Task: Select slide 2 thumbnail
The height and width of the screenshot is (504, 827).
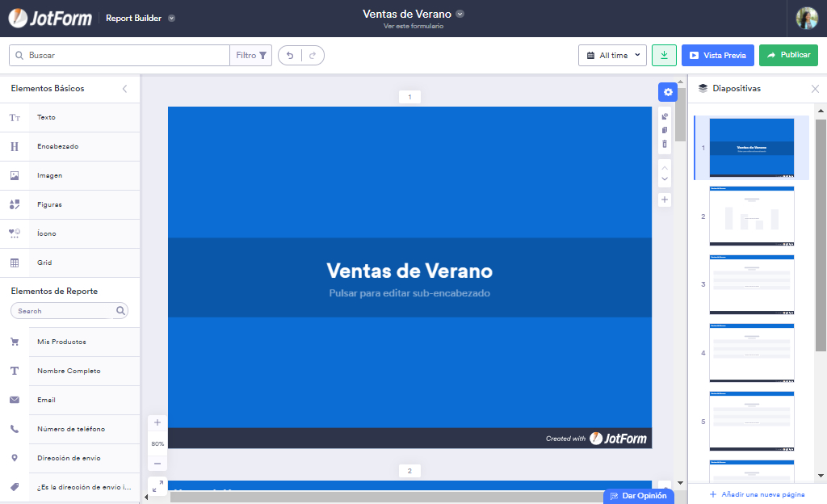Action: tap(752, 216)
